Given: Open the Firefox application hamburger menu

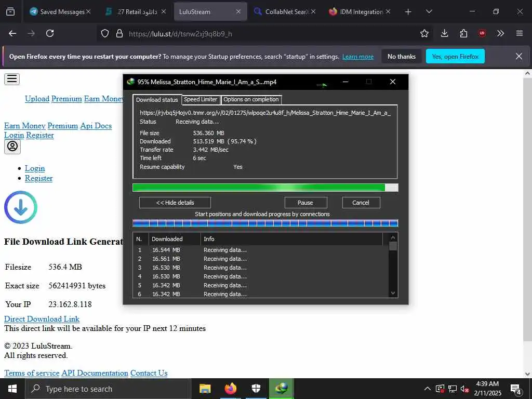Looking at the screenshot, I should (x=519, y=33).
